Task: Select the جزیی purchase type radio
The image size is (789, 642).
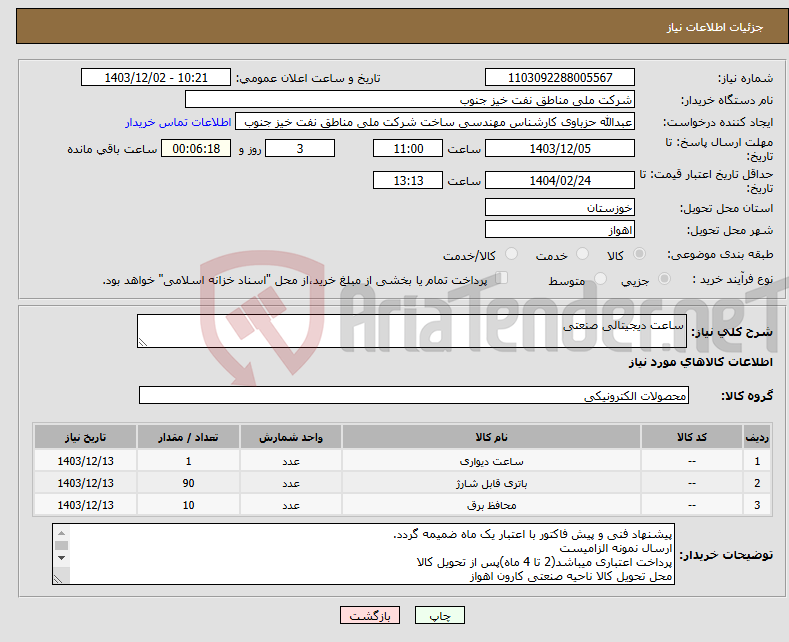Action: [664, 279]
